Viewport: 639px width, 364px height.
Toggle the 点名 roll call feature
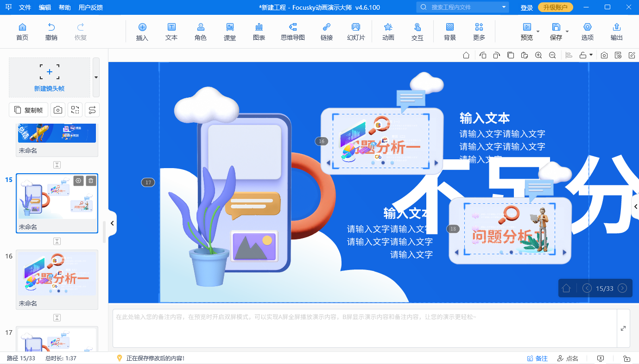click(x=568, y=358)
